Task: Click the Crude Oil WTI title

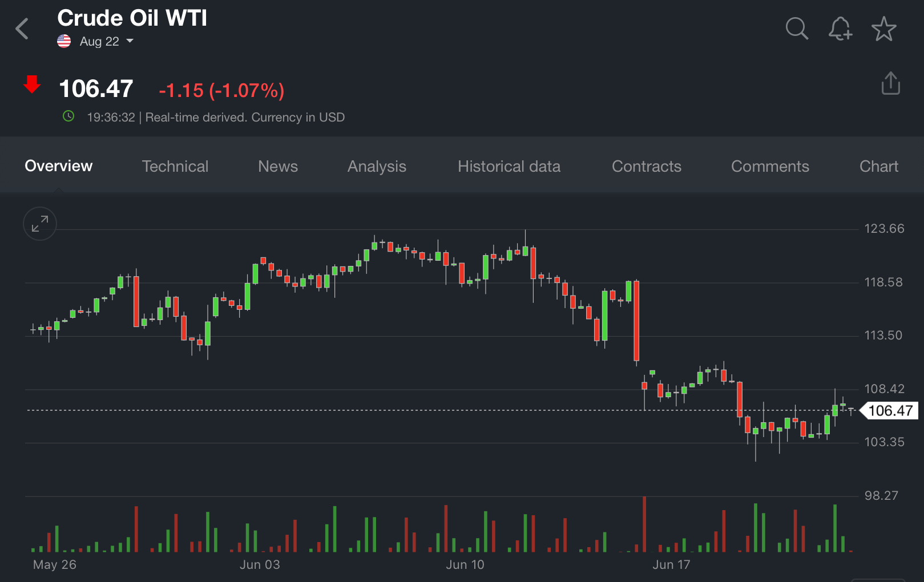Action: click(x=132, y=18)
